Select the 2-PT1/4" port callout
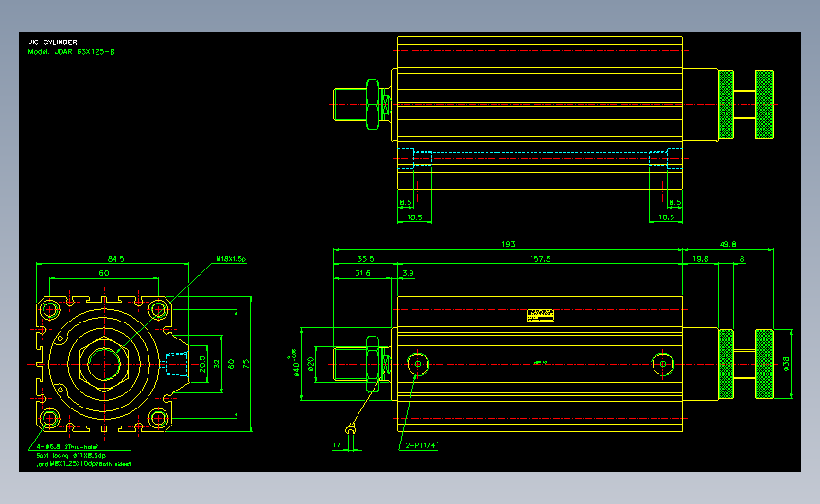This screenshot has height=504, width=820. [422, 445]
